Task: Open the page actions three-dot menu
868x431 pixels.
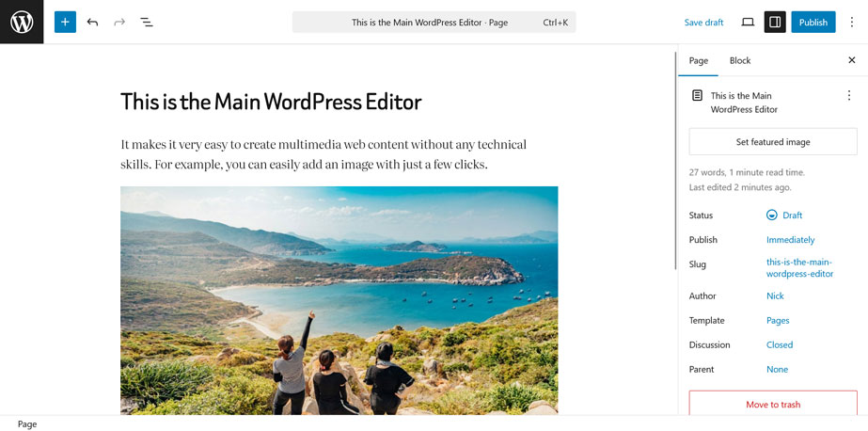Action: click(x=849, y=96)
